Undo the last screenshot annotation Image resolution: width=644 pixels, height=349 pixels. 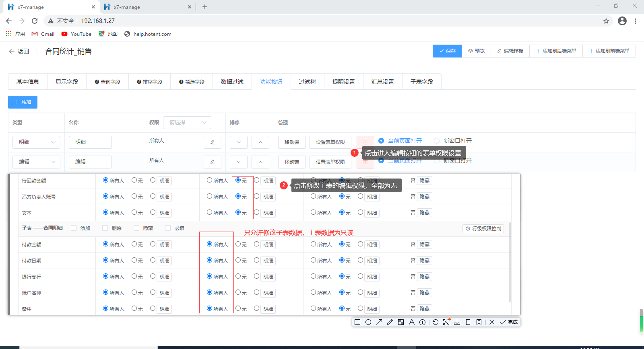coord(436,322)
